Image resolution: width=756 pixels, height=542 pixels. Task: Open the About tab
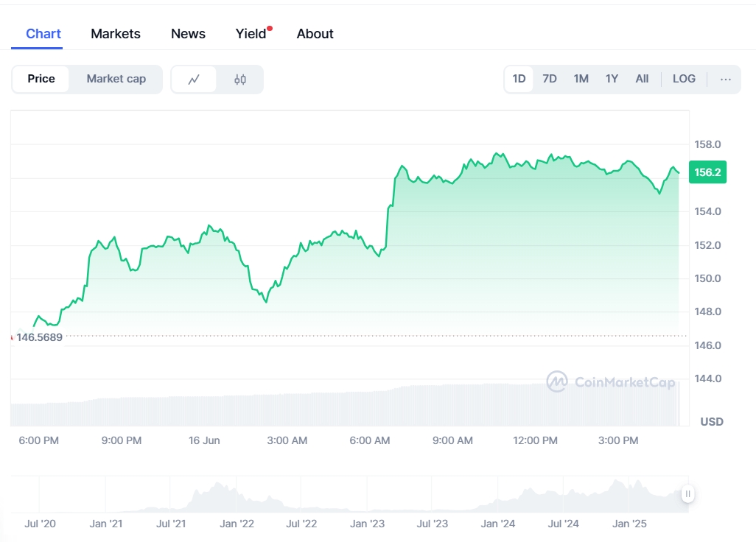pos(315,34)
